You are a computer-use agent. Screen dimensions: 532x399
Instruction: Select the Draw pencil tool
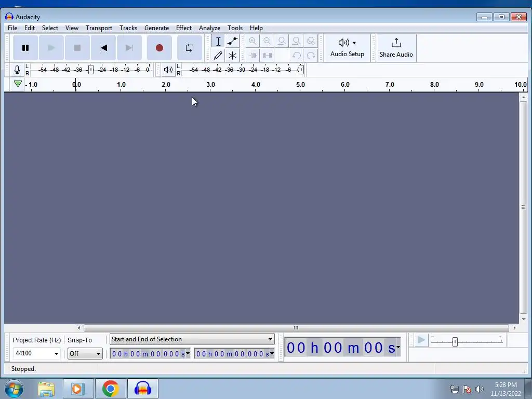[x=218, y=55]
